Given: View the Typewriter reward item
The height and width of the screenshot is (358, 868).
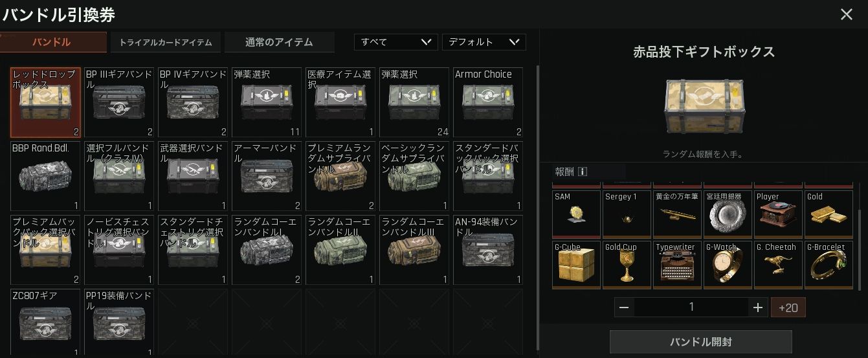Looking at the screenshot, I should pos(677,265).
